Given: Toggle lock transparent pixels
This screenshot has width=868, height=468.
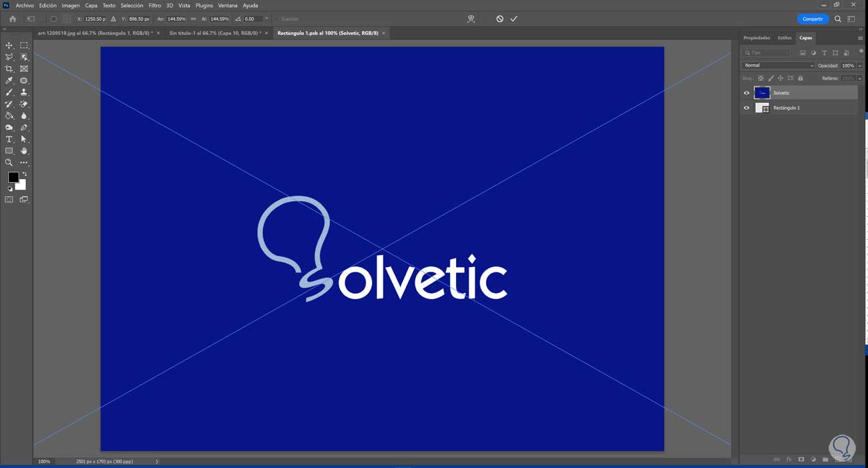Looking at the screenshot, I should pos(761,78).
